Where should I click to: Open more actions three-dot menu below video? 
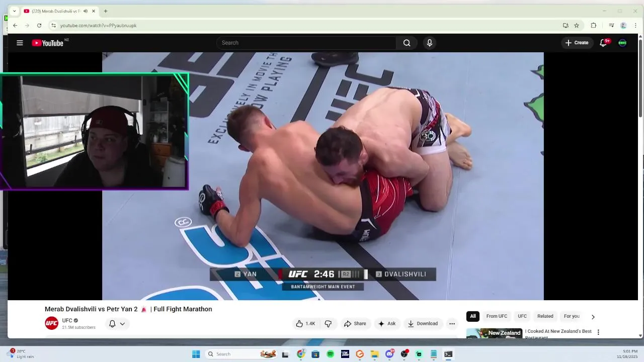[x=452, y=323]
